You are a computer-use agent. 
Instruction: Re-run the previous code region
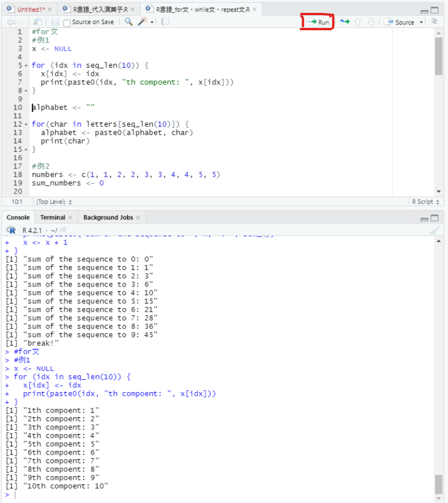(x=345, y=22)
